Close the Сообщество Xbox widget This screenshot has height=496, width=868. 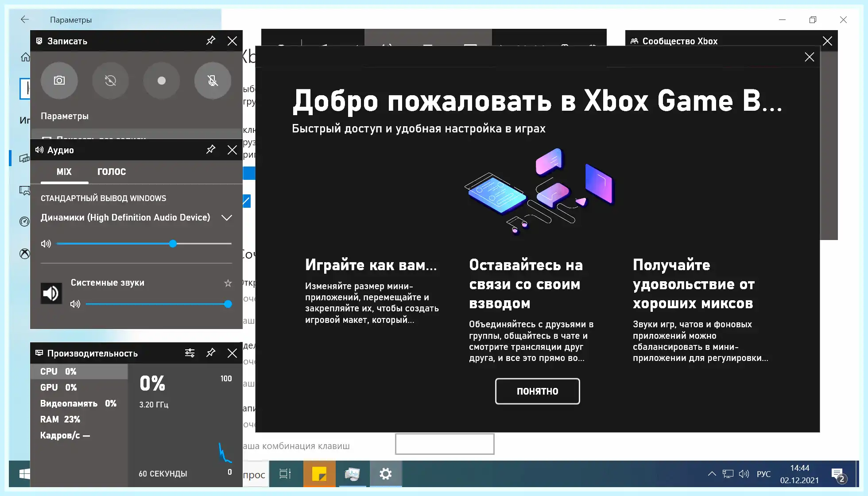coord(827,41)
